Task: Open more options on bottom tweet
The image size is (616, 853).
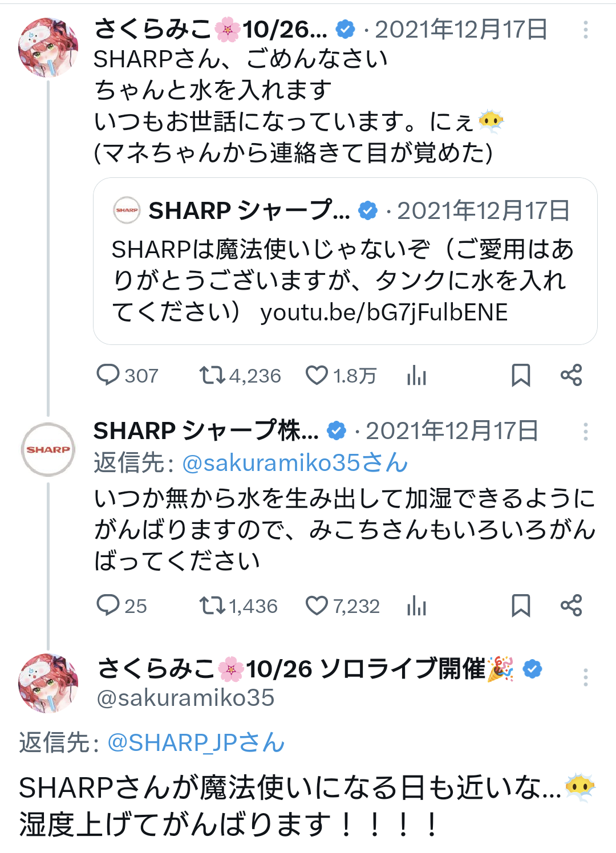Action: tap(585, 677)
